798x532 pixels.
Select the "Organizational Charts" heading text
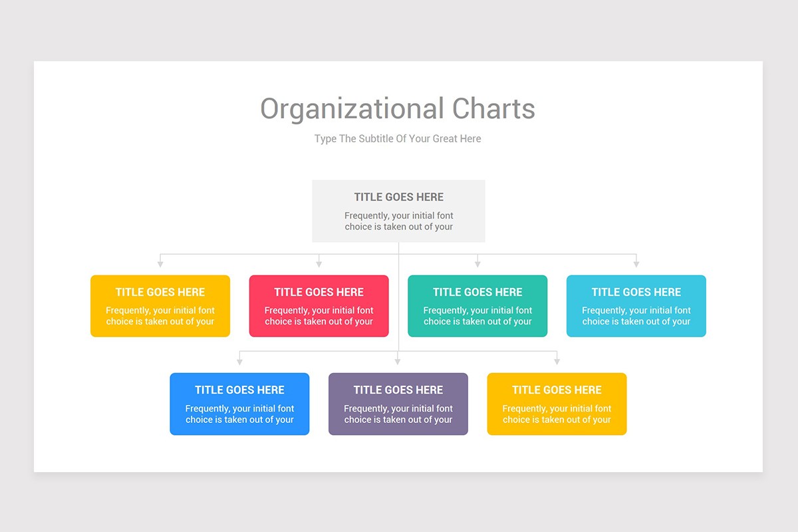pyautogui.click(x=398, y=109)
